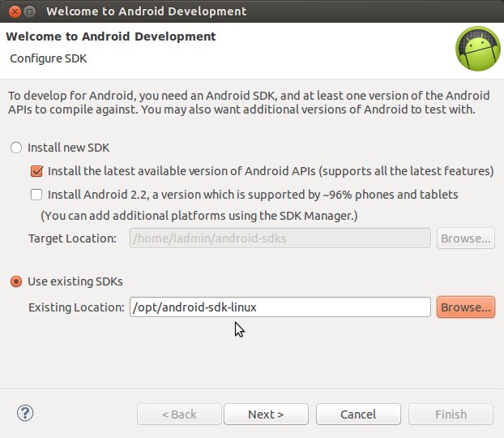
Task: Click the Cancel button
Action: coord(358,414)
